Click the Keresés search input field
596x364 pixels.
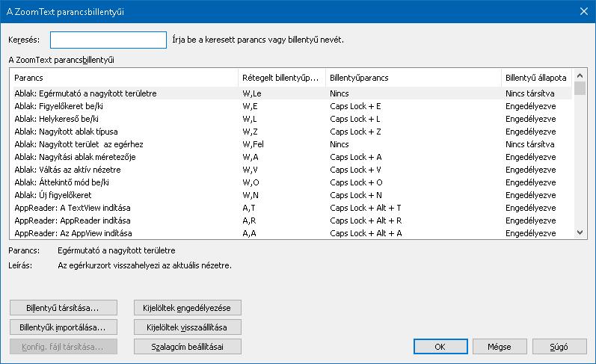tap(108, 40)
